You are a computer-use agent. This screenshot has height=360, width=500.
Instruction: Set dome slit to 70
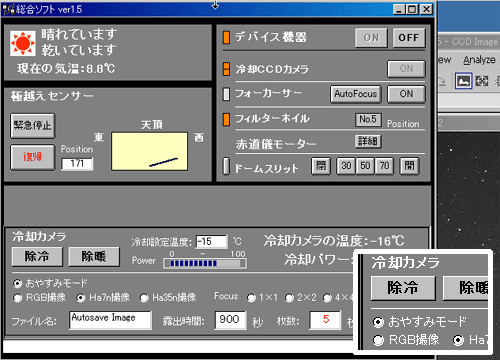pyautogui.click(x=384, y=166)
